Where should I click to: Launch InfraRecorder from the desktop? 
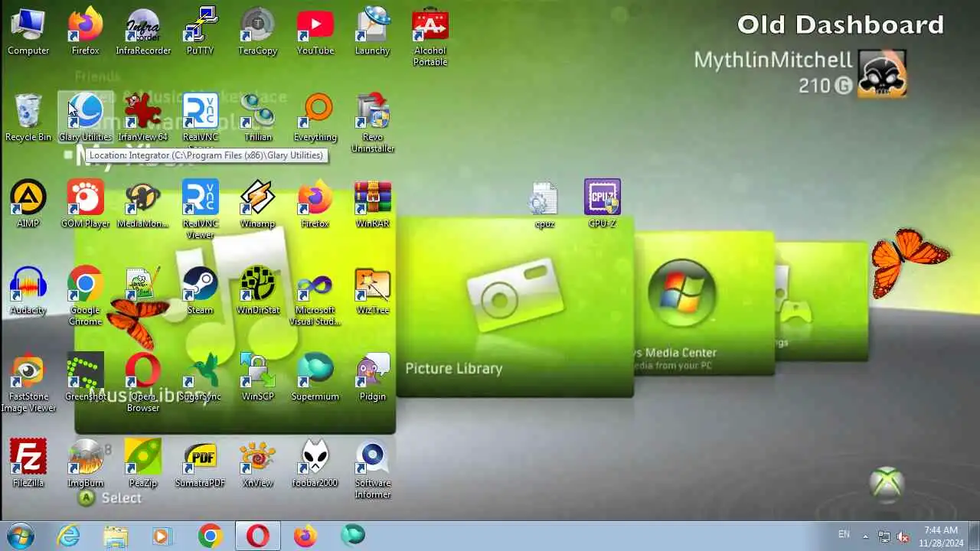click(143, 32)
